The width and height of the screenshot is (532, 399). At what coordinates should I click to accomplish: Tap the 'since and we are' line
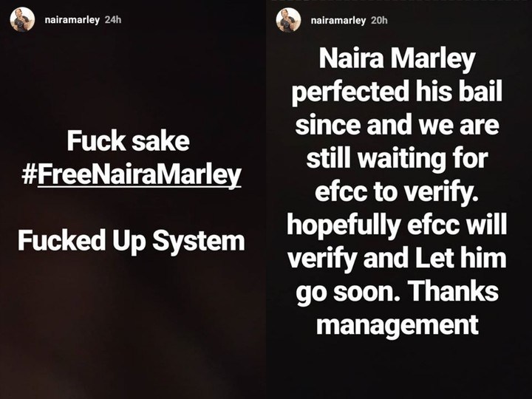click(397, 125)
